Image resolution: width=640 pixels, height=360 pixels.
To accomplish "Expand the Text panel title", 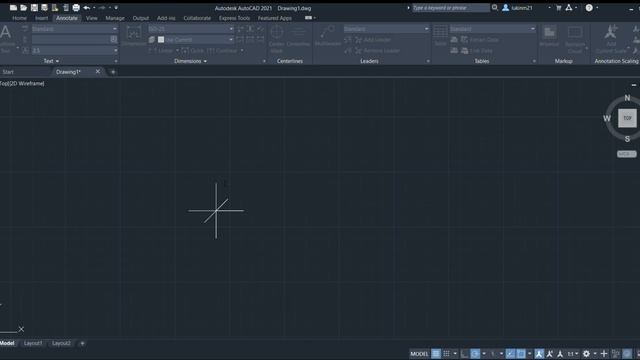I will pyautogui.click(x=51, y=61).
